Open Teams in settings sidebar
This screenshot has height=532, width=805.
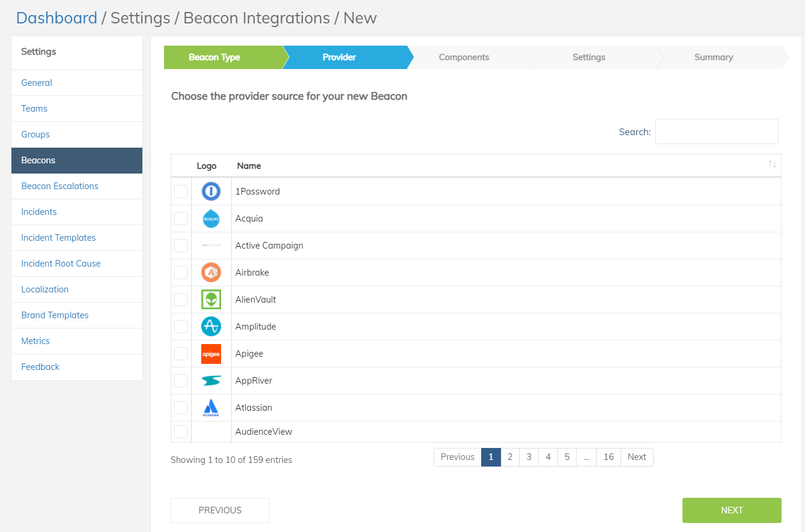coord(77,109)
